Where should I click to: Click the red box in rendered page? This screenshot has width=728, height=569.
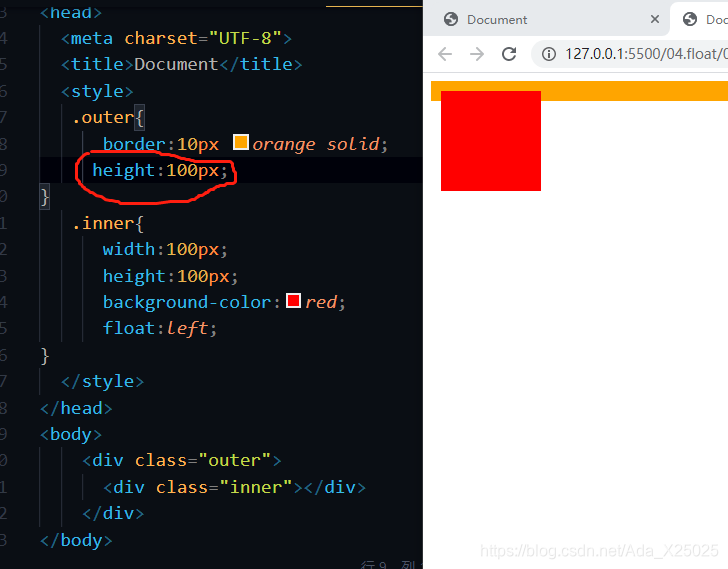point(491,141)
